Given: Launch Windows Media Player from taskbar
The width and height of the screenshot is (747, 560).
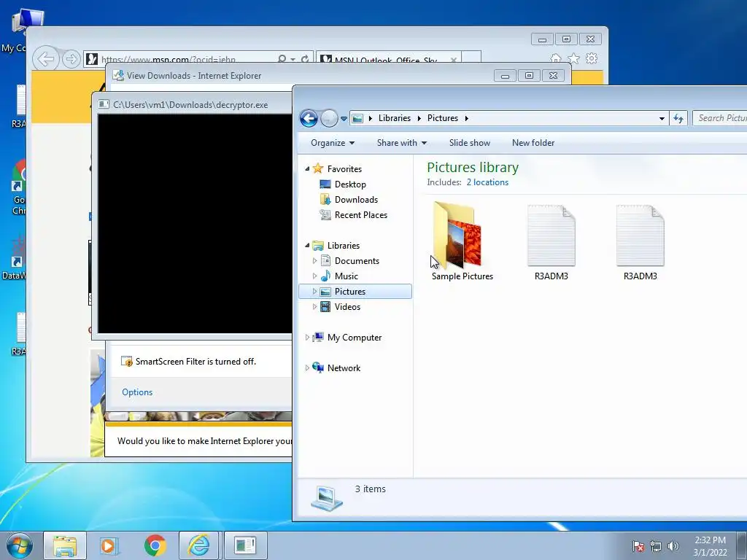Looking at the screenshot, I should 109,545.
